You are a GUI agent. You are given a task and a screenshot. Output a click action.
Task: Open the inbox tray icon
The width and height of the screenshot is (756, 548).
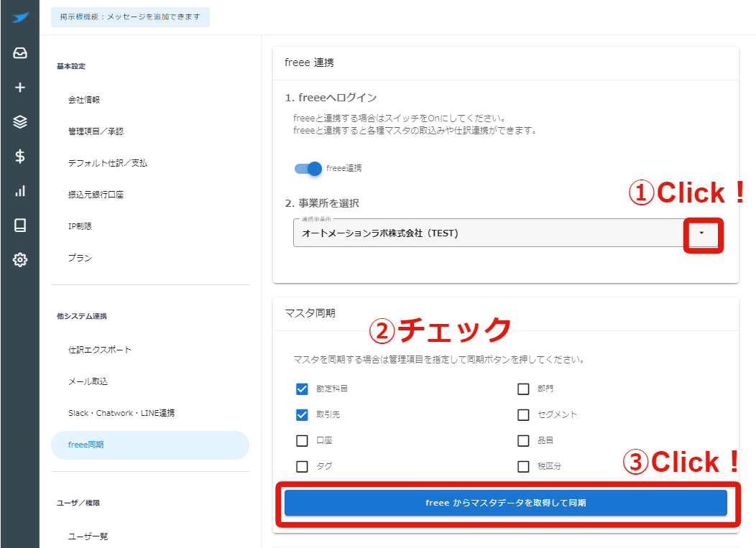coord(20,52)
